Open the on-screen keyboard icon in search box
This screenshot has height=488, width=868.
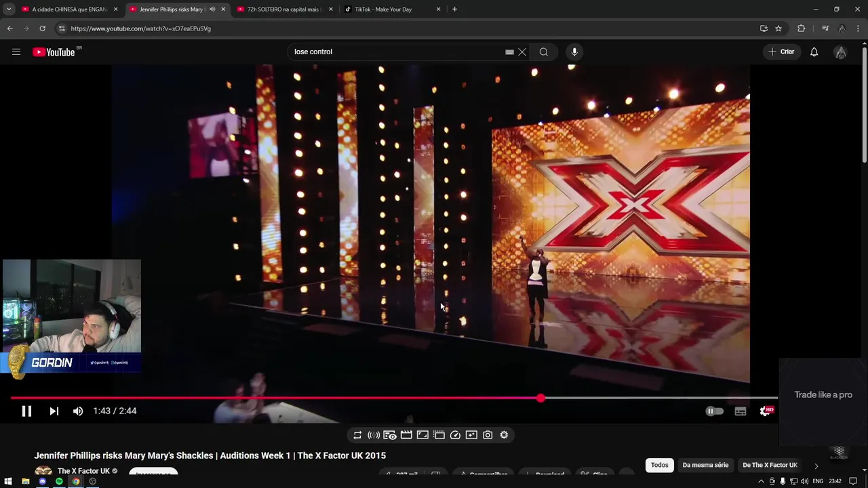(509, 52)
